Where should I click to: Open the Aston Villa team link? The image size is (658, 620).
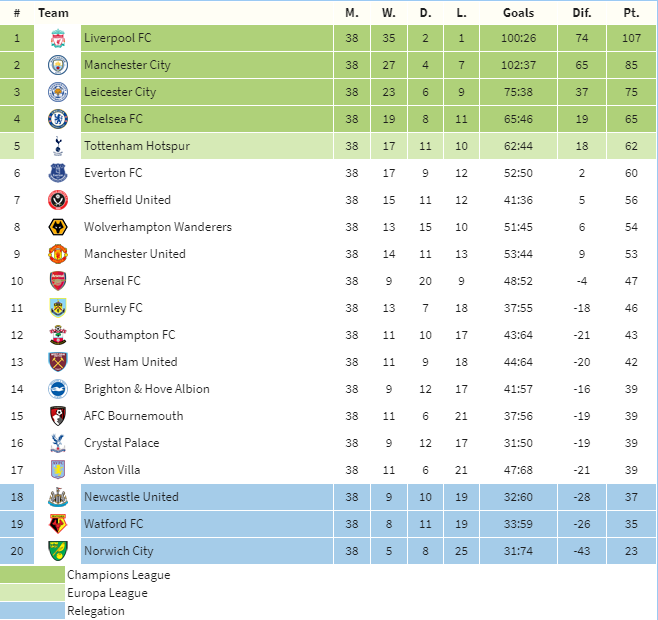click(112, 470)
